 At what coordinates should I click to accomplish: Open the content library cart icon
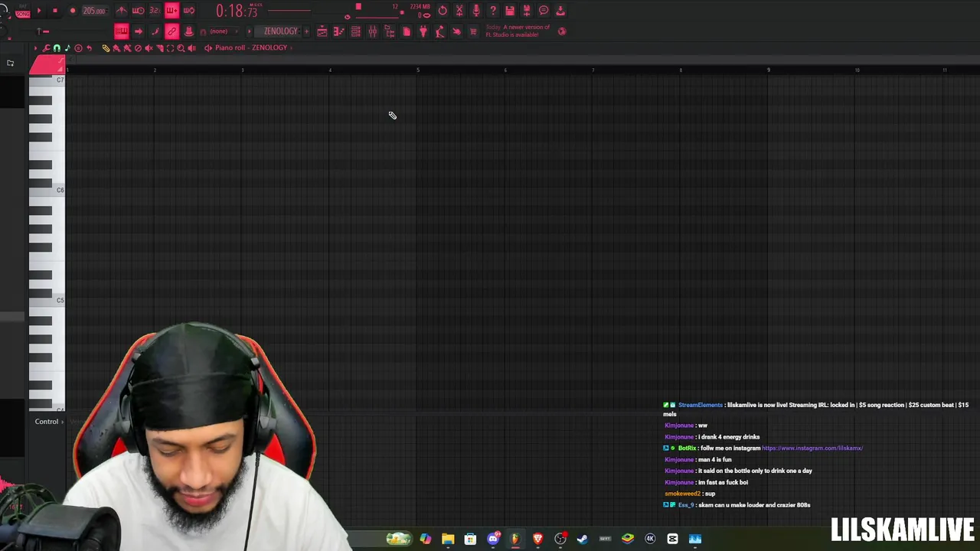pos(473,31)
